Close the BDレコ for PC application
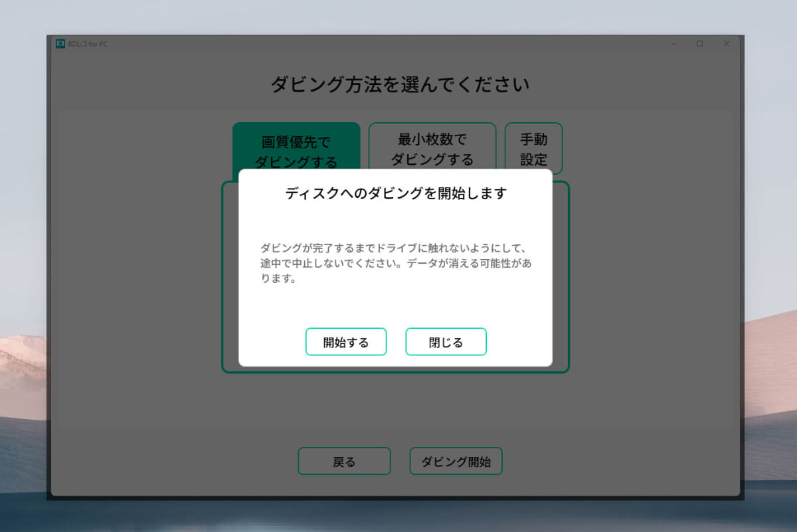The height and width of the screenshot is (532, 797). (x=726, y=44)
